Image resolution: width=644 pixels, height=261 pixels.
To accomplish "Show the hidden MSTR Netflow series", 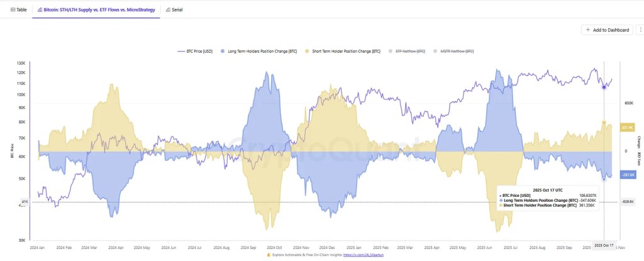I will [457, 50].
